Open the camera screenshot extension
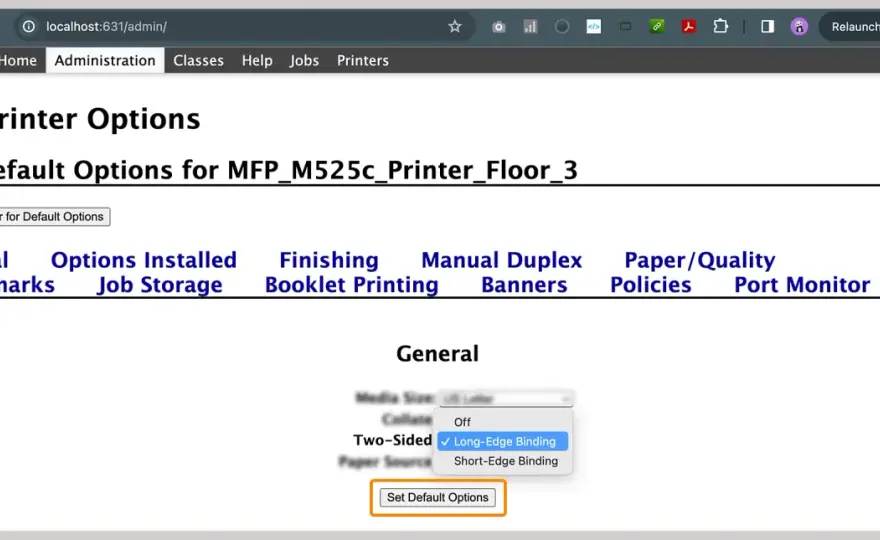 pyautogui.click(x=498, y=26)
